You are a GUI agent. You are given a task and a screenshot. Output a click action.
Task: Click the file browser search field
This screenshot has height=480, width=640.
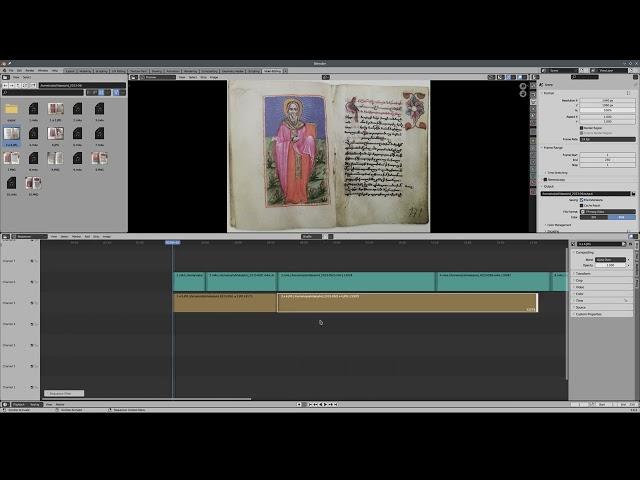coord(43,93)
